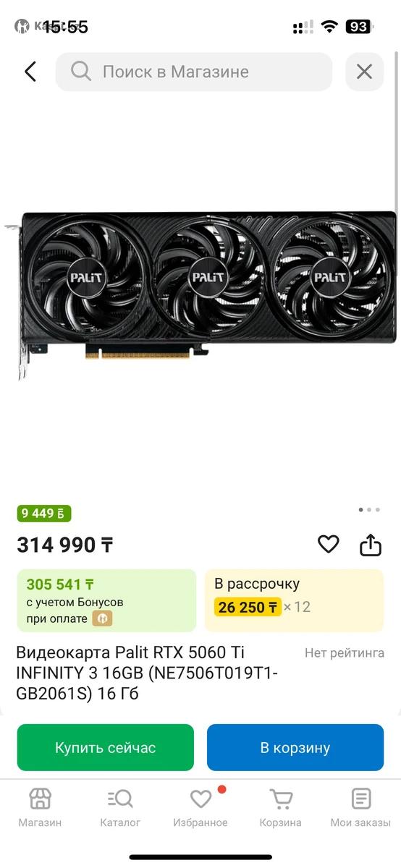
Task: Tap the Kaspi bonus coin icon
Action: click(x=102, y=619)
